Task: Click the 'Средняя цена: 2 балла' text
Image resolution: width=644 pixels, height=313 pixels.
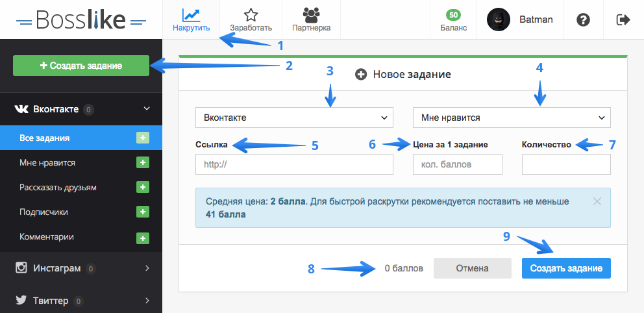Action: click(x=256, y=202)
